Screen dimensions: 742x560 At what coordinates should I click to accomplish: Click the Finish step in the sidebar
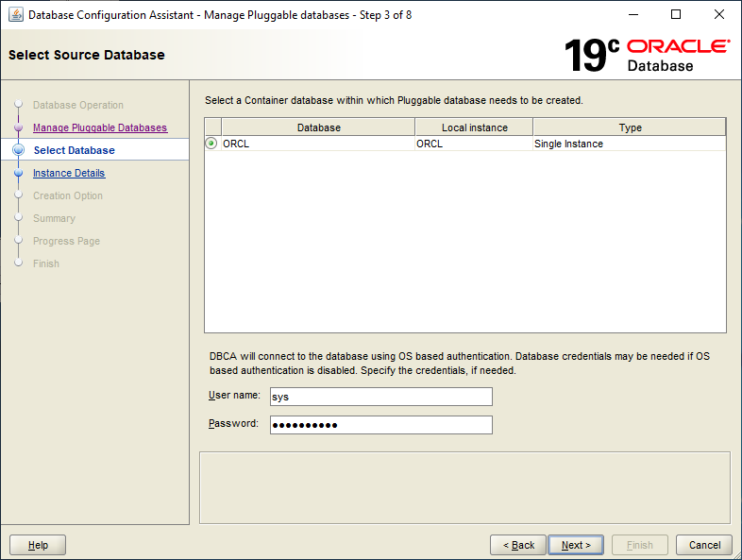click(46, 263)
